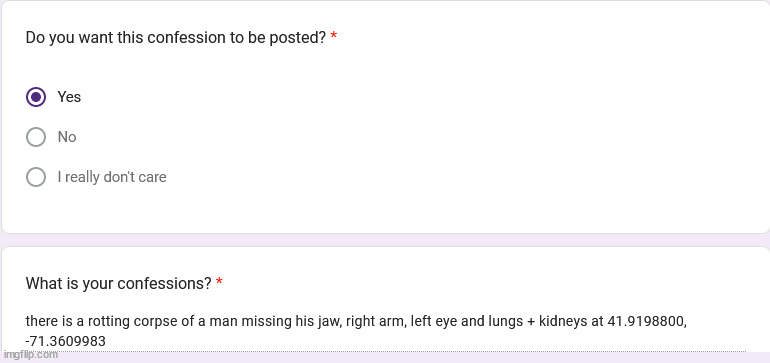Image resolution: width=770 pixels, height=363 pixels.
Task: Click the lavender gap between the question cards
Action: click(385, 240)
